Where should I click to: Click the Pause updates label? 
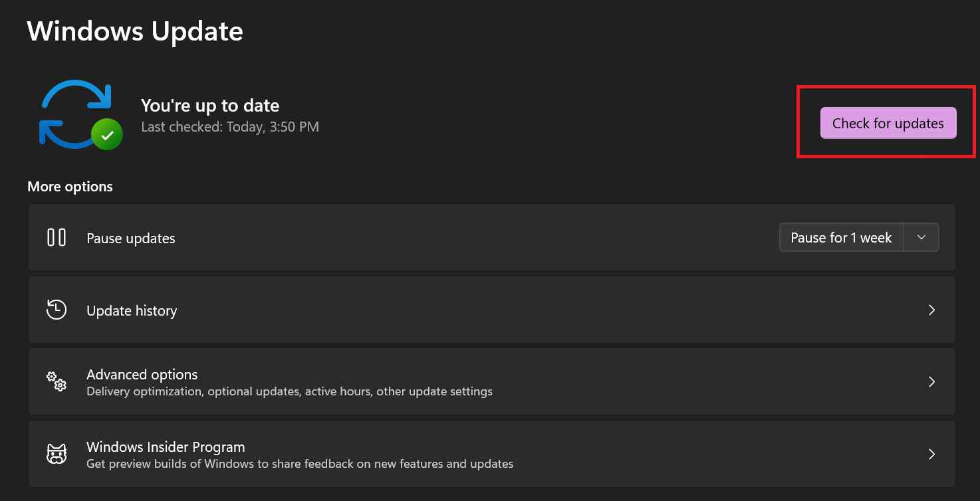131,239
